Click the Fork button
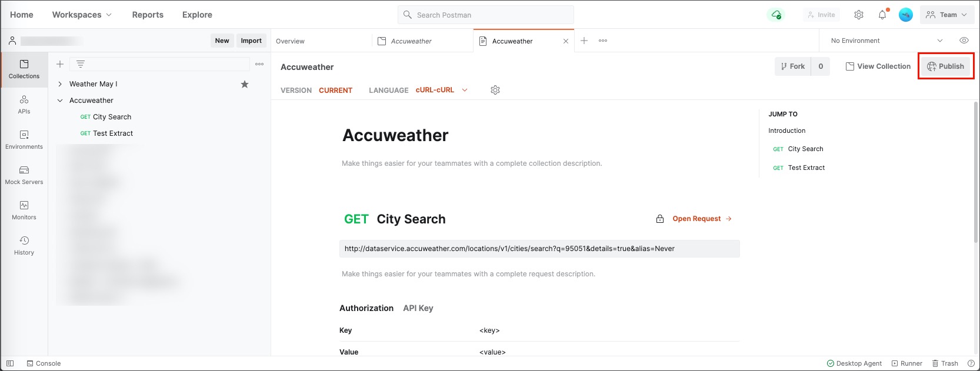The width and height of the screenshot is (980, 371). (x=792, y=66)
